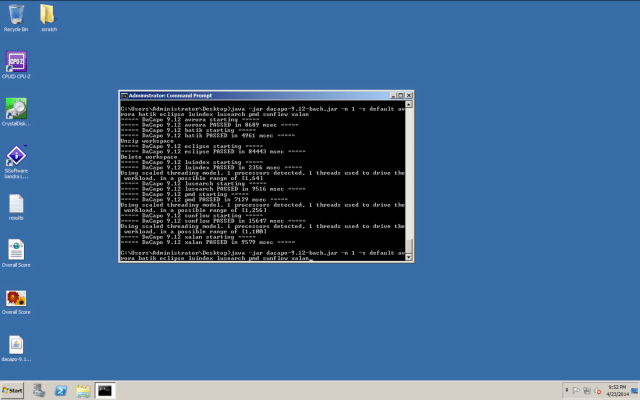Open the clock showing 9:52 PM
The image size is (640, 400).
click(617, 391)
